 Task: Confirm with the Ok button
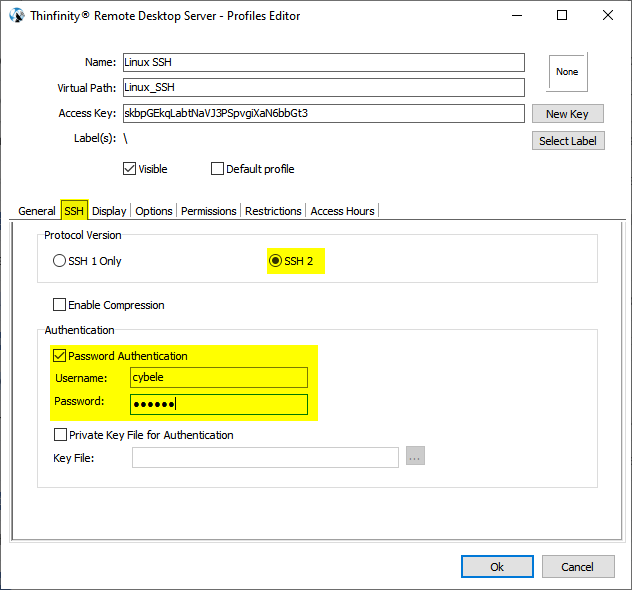(x=497, y=567)
